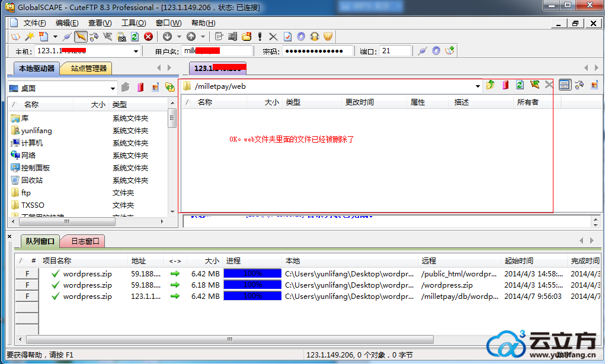Click local pane folder sync icon
Image resolution: width=605 pixels, height=364 pixels.
coord(170,88)
